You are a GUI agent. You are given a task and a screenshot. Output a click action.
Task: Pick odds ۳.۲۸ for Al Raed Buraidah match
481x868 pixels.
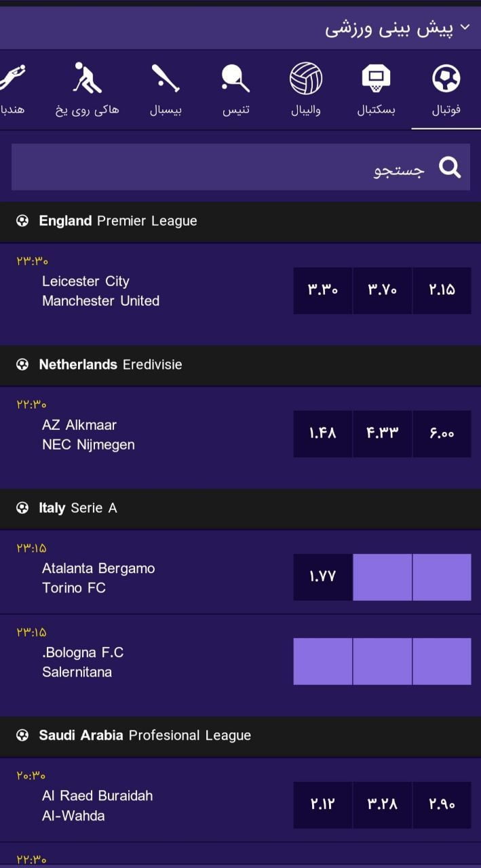point(382,805)
